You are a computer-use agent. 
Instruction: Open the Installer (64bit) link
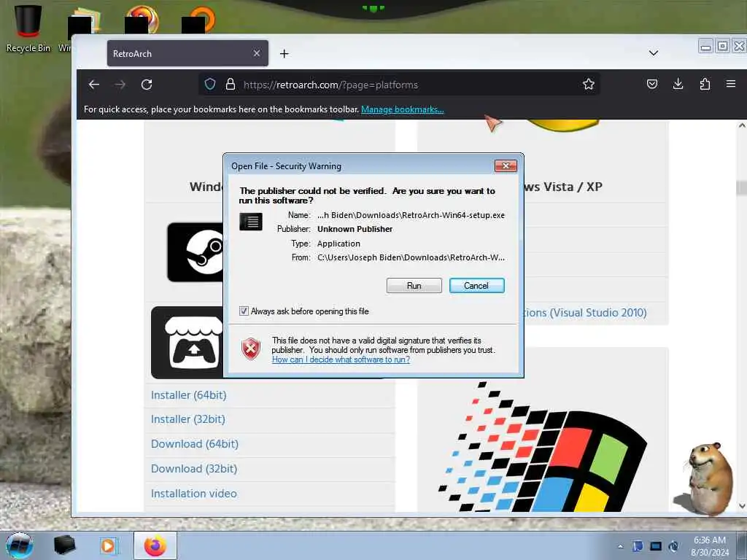pyautogui.click(x=189, y=395)
